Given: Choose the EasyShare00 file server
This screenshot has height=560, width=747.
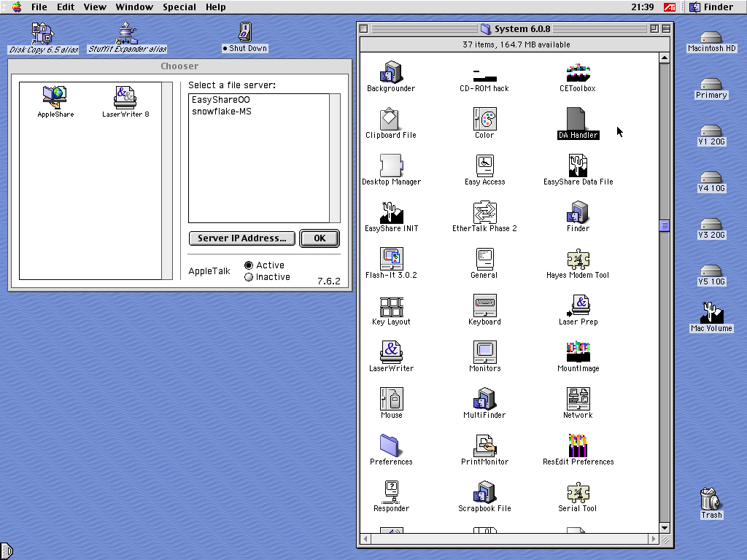Looking at the screenshot, I should pyautogui.click(x=258, y=99).
